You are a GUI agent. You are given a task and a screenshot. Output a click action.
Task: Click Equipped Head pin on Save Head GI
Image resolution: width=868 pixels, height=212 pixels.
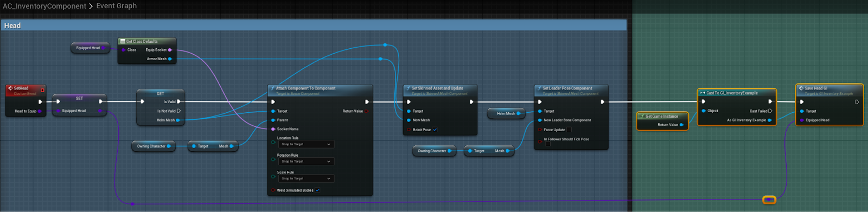tap(802, 120)
